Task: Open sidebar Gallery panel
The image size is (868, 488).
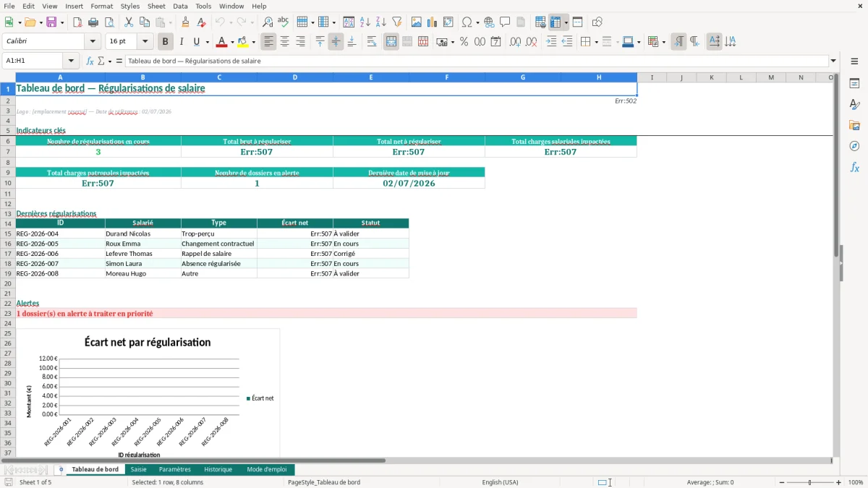Action: 854,125
